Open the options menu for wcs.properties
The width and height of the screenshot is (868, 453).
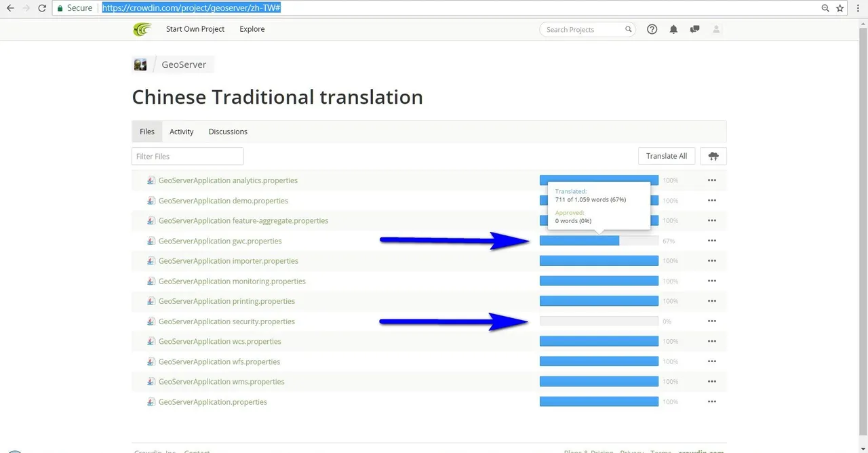pos(712,341)
